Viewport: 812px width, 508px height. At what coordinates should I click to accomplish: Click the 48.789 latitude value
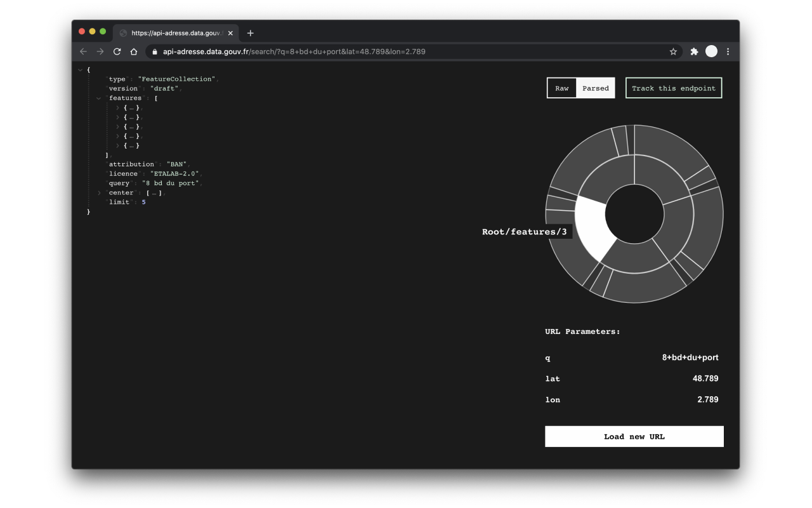705,378
